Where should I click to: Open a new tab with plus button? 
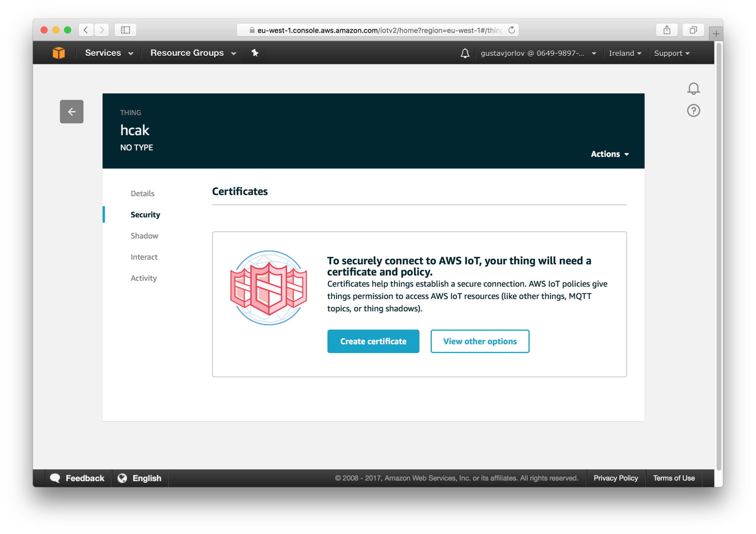(716, 34)
